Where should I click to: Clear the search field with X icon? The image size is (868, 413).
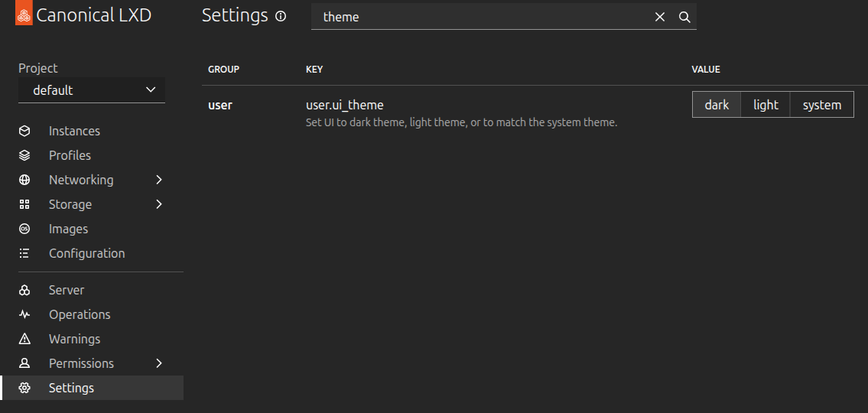point(660,17)
